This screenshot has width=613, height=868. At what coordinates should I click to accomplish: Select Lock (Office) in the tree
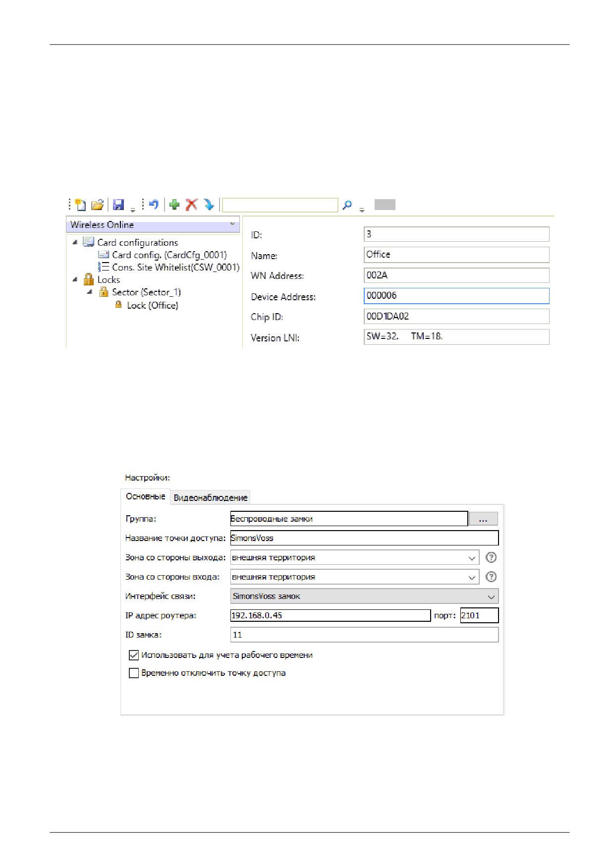(x=152, y=305)
